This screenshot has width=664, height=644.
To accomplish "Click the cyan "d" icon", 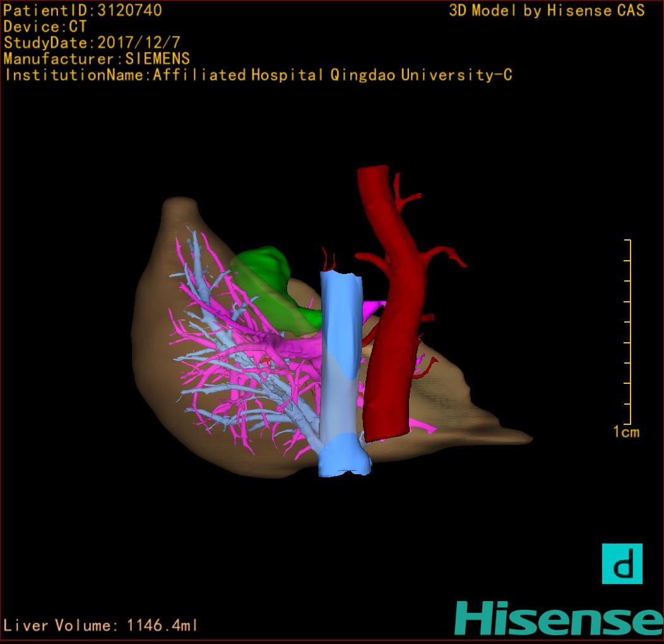I will point(622,563).
